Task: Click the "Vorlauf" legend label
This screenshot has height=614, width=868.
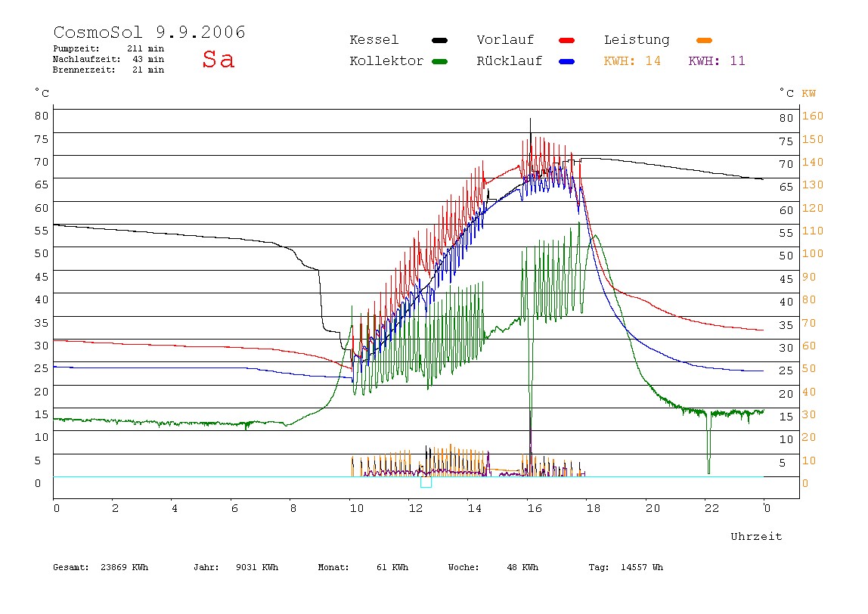Action: [x=505, y=40]
